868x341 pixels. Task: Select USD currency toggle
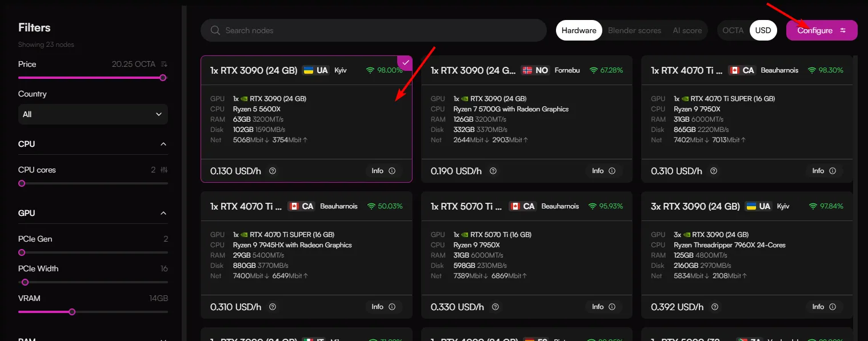(x=763, y=30)
